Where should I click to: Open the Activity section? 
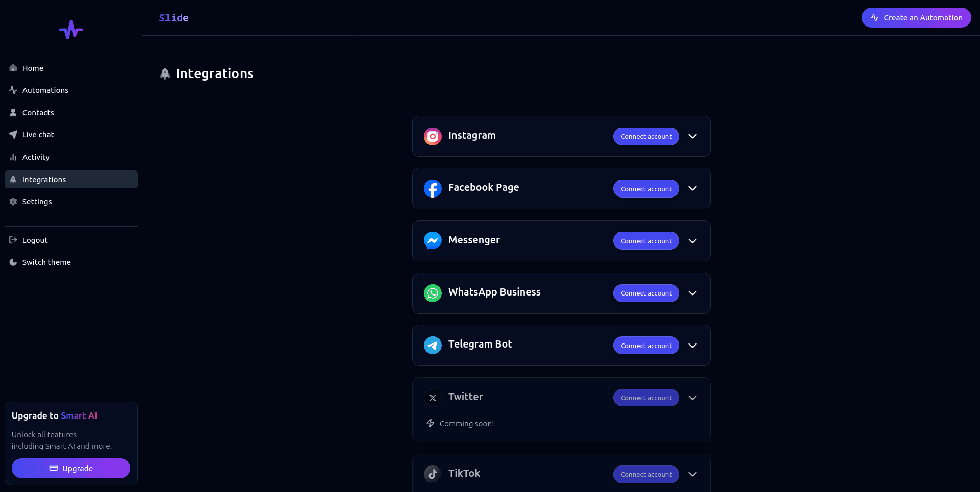pyautogui.click(x=35, y=157)
